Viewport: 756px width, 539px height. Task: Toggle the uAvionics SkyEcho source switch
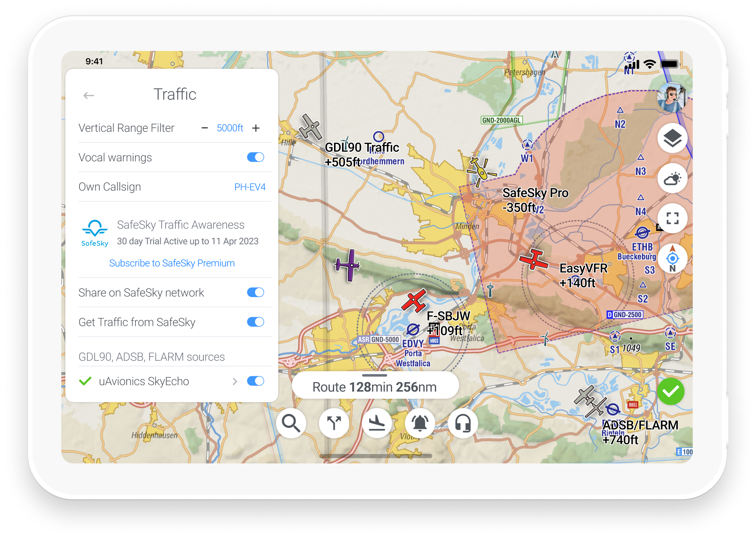[x=255, y=381]
